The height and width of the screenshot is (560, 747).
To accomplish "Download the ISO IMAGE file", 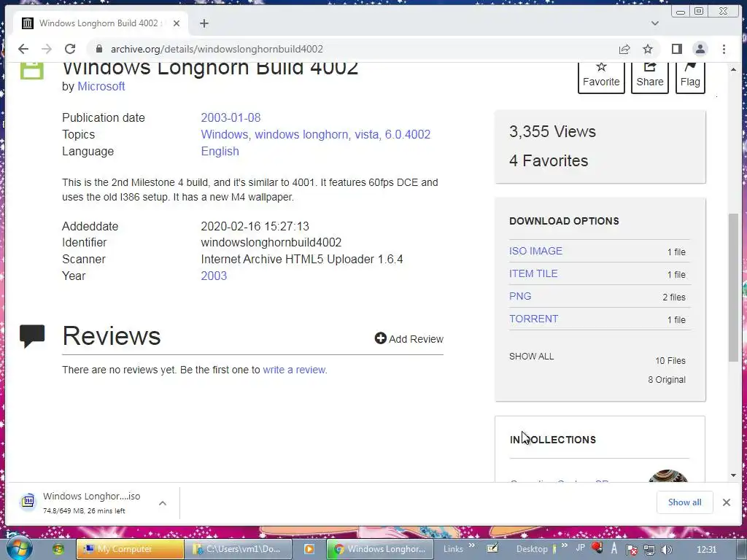I will (x=535, y=251).
